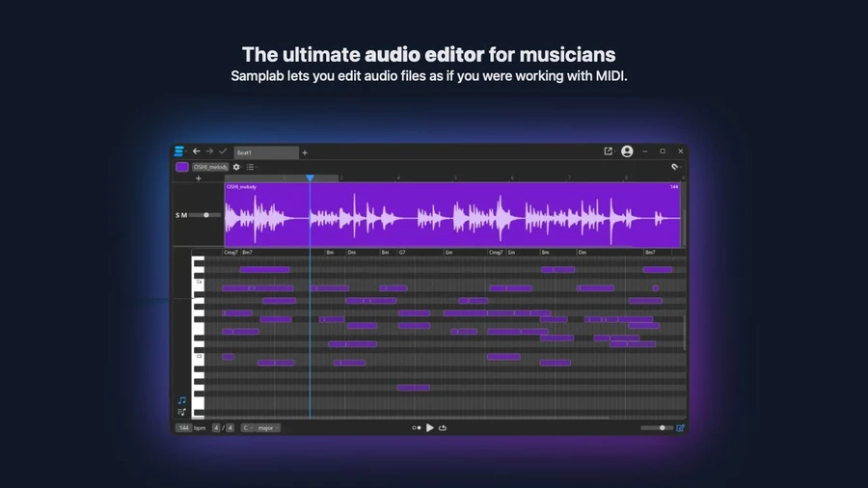Image resolution: width=868 pixels, height=488 pixels.
Task: Add a new project tab with plus
Action: point(305,152)
